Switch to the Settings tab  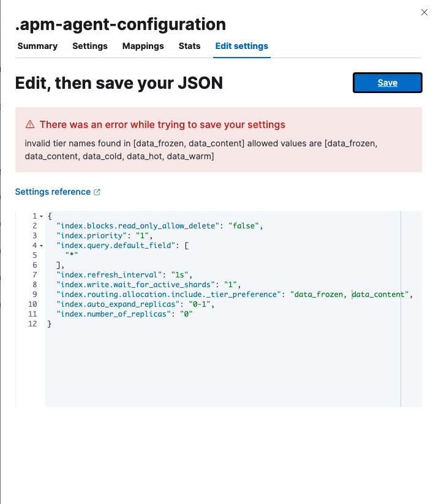(90, 47)
